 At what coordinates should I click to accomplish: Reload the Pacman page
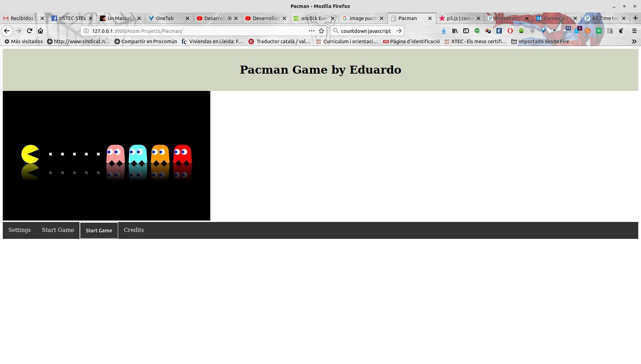point(29,31)
